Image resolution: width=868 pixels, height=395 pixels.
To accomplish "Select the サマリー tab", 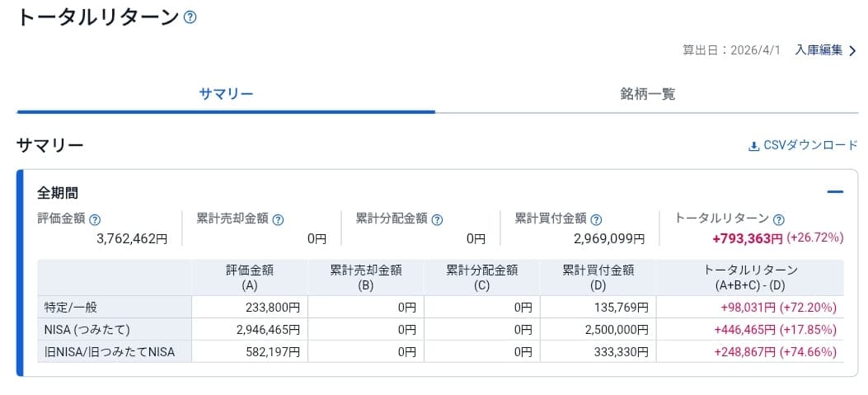I will (x=226, y=94).
